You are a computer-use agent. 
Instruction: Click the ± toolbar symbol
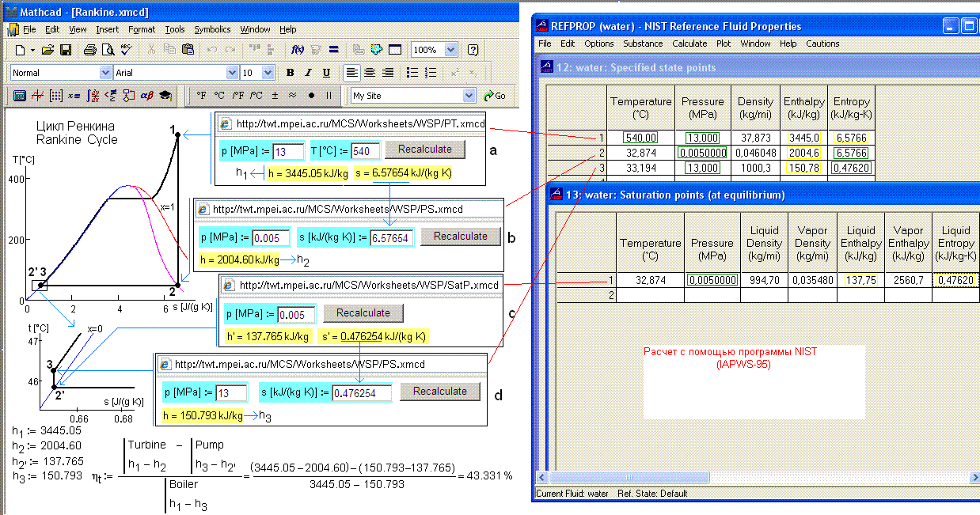[275, 96]
